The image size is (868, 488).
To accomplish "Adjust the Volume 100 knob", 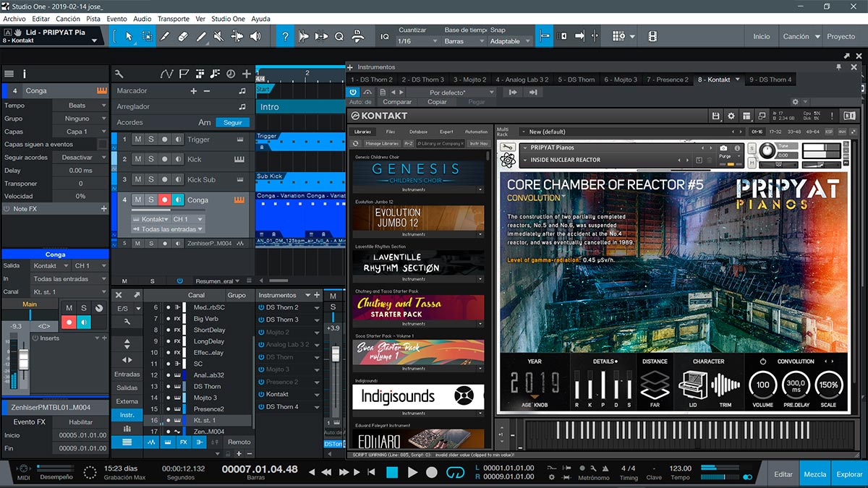I will pyautogui.click(x=762, y=385).
